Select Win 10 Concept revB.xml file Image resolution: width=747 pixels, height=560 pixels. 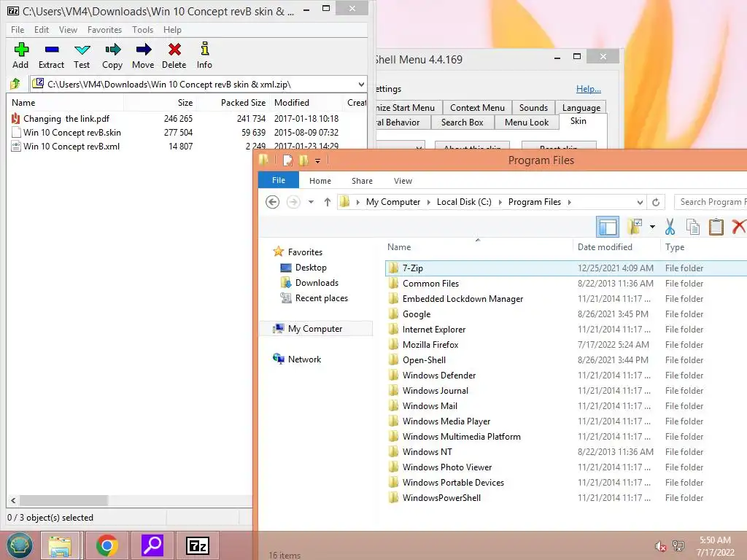71,146
